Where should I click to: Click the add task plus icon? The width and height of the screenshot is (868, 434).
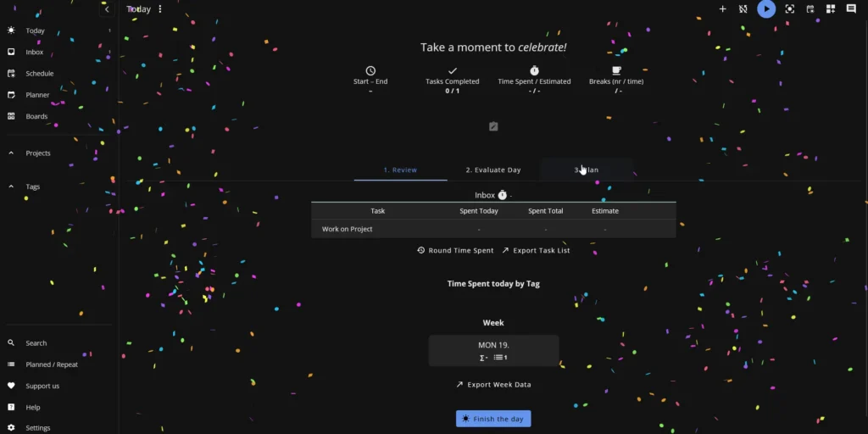coord(722,9)
